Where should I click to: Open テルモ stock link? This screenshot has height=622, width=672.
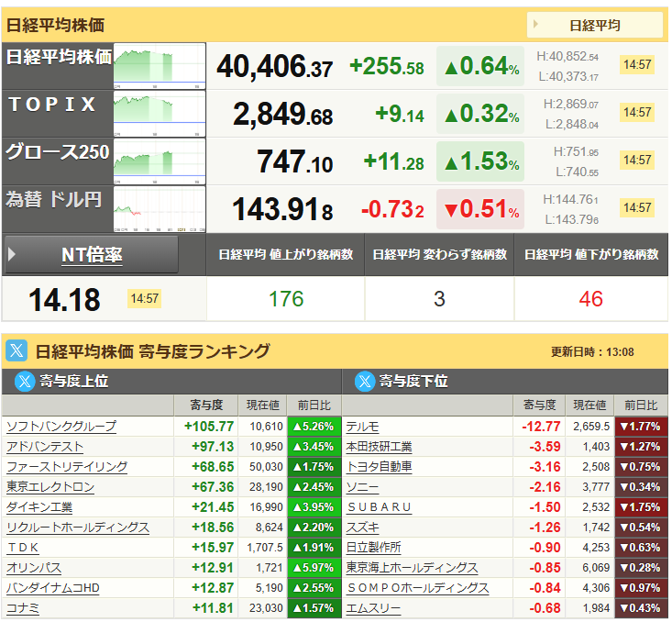[x=362, y=426]
